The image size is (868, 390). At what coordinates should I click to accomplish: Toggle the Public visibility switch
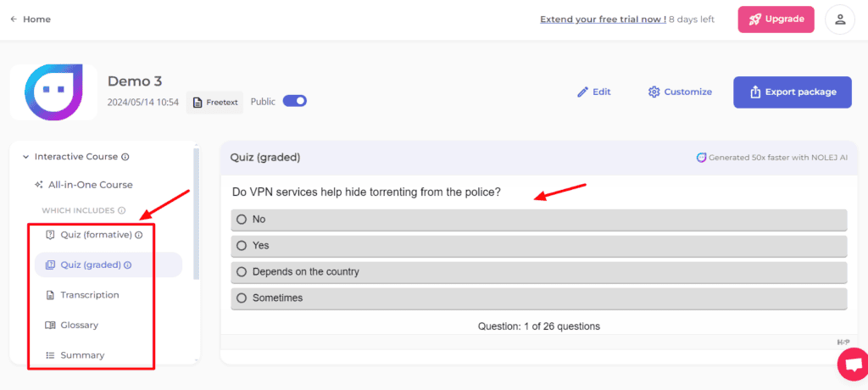(x=294, y=101)
